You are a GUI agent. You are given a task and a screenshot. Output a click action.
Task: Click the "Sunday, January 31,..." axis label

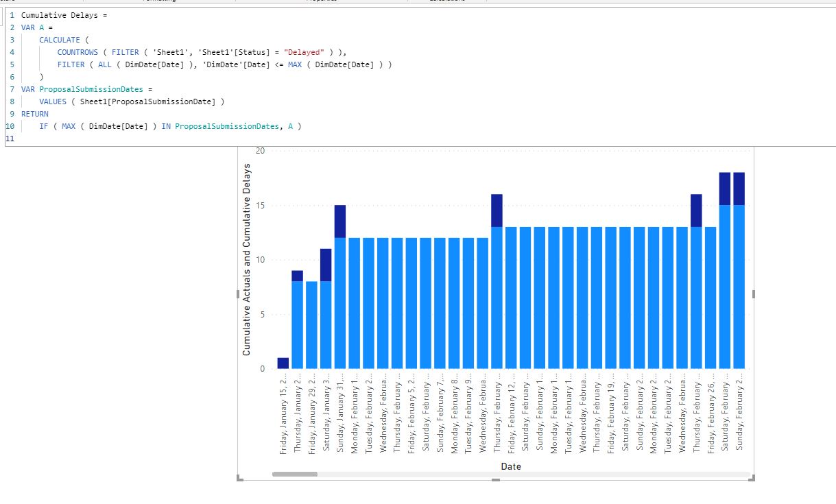340,411
